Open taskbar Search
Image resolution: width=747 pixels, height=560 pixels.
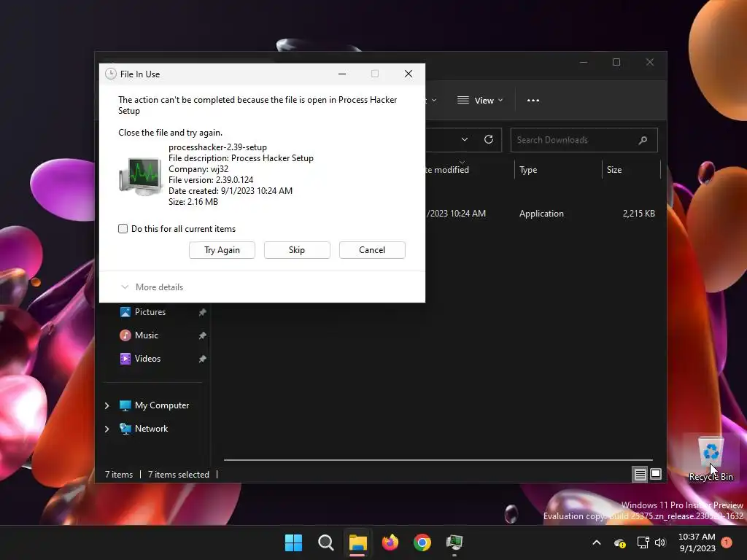[x=326, y=542]
